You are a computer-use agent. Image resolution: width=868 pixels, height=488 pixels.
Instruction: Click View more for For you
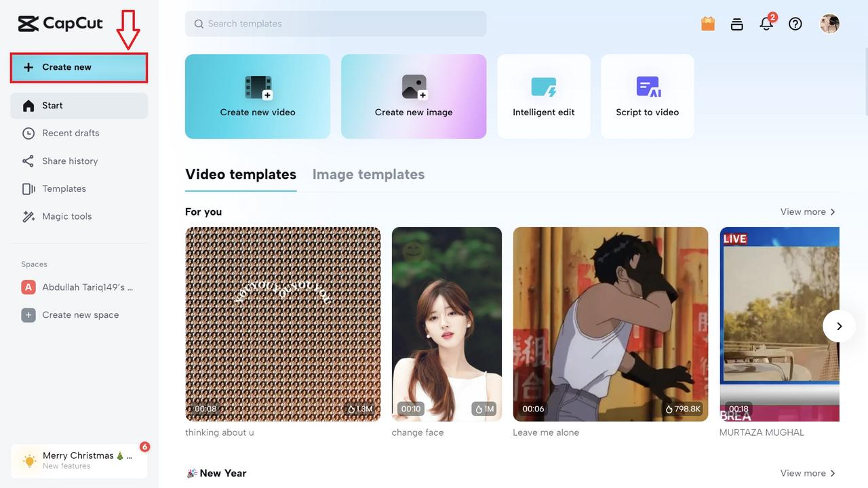(808, 212)
